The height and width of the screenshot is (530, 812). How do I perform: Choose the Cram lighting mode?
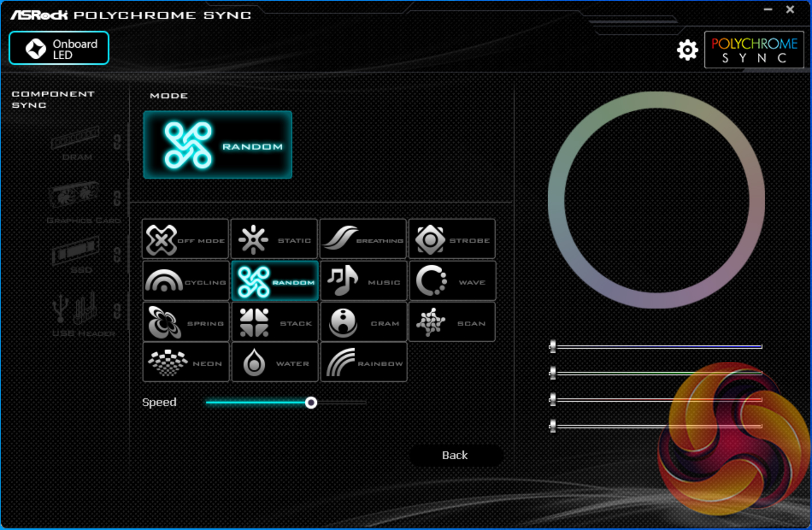pos(364,322)
